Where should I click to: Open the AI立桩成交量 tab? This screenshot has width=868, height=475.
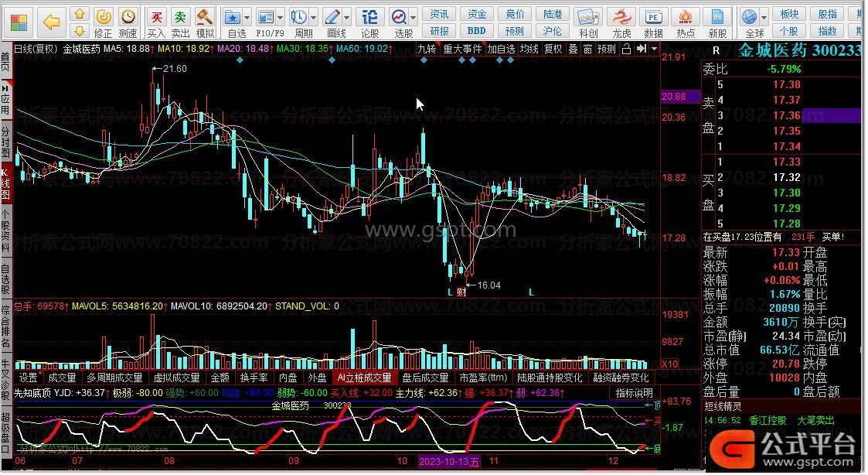coord(364,378)
